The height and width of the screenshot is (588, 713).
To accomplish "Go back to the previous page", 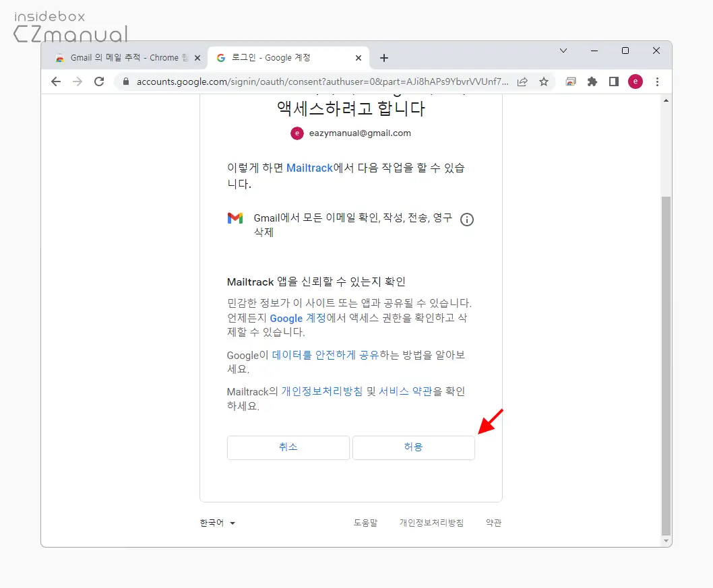I will (x=56, y=81).
